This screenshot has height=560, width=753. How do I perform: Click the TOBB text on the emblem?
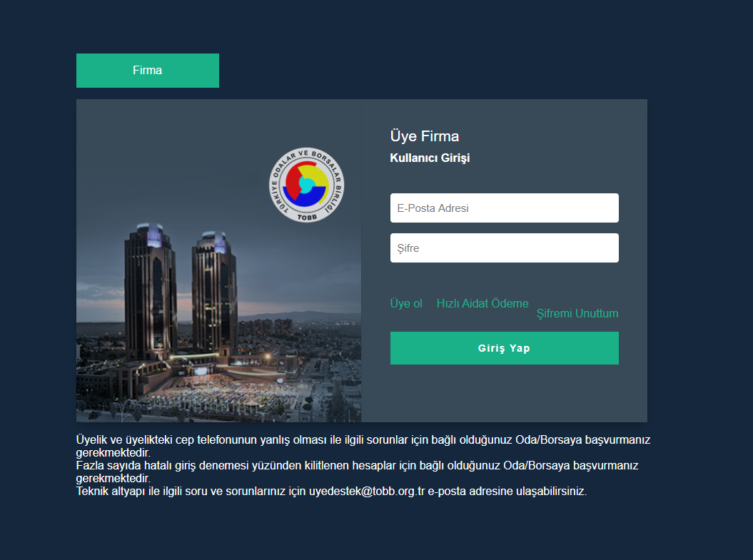[x=307, y=218]
